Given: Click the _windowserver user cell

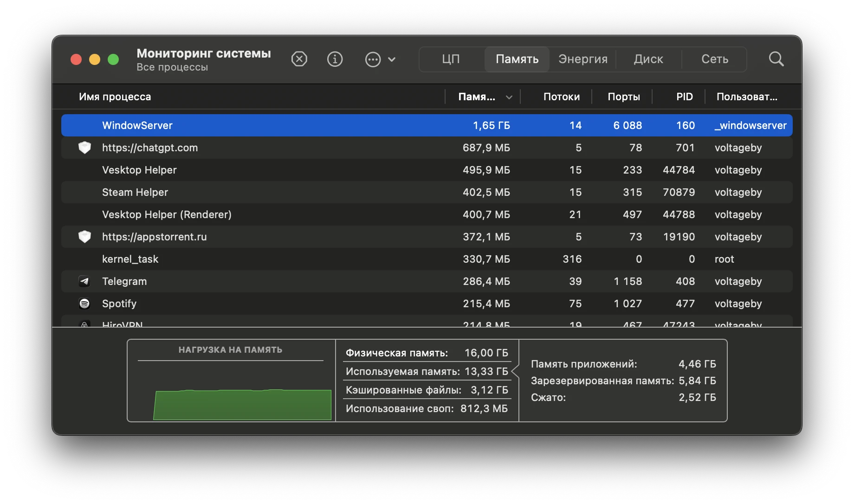Looking at the screenshot, I should click(x=751, y=125).
